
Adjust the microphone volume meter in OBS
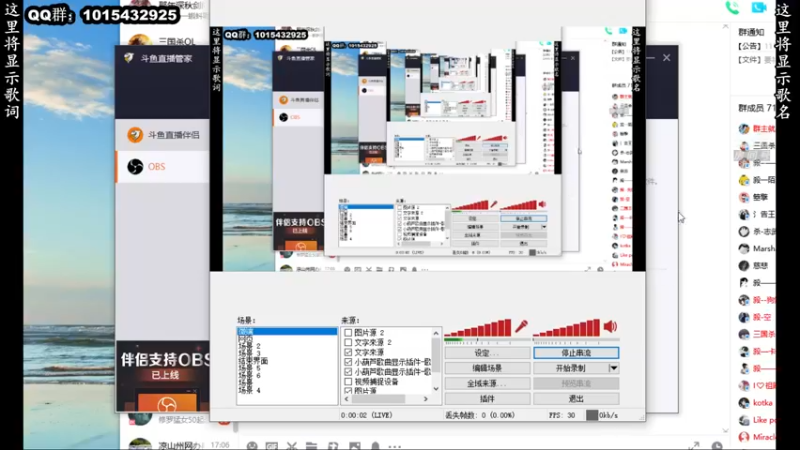[478, 328]
